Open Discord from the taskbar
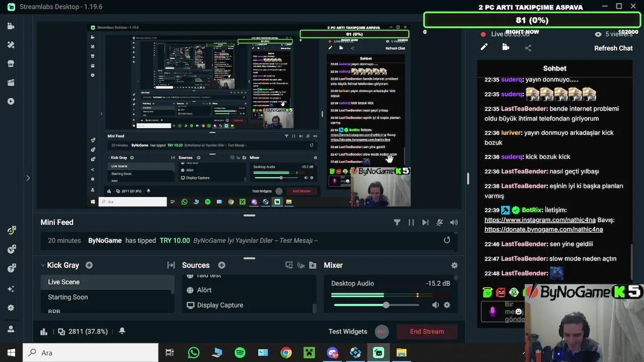 click(x=332, y=352)
